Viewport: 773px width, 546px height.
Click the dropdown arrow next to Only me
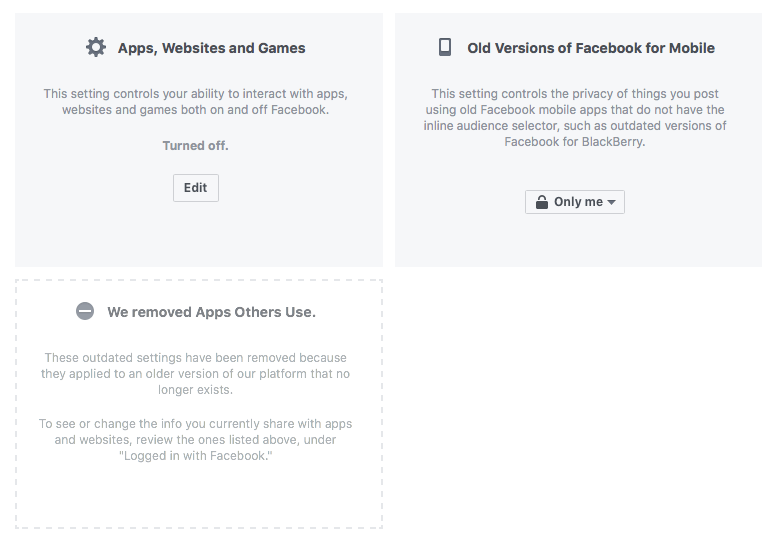coord(611,202)
